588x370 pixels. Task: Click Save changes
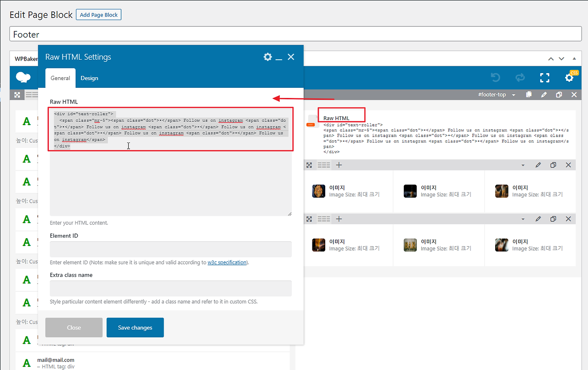[135, 328]
